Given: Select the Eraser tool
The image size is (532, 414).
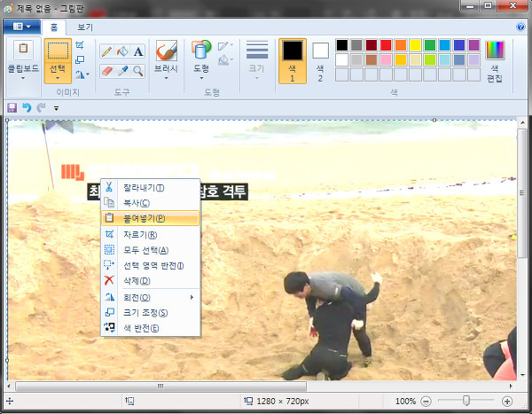Looking at the screenshot, I should point(106,71).
